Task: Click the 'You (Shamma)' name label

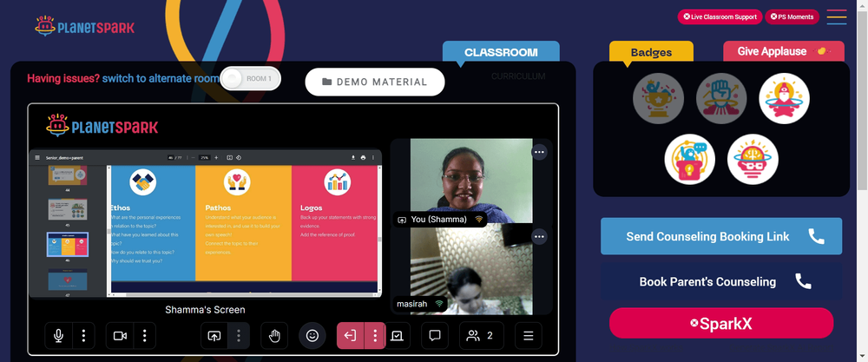Action: point(439,220)
